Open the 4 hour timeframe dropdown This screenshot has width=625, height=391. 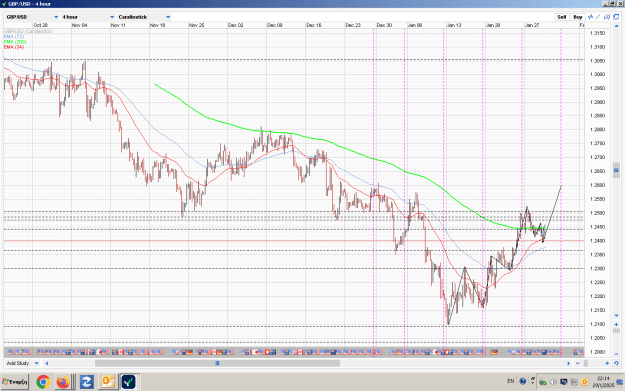point(88,17)
